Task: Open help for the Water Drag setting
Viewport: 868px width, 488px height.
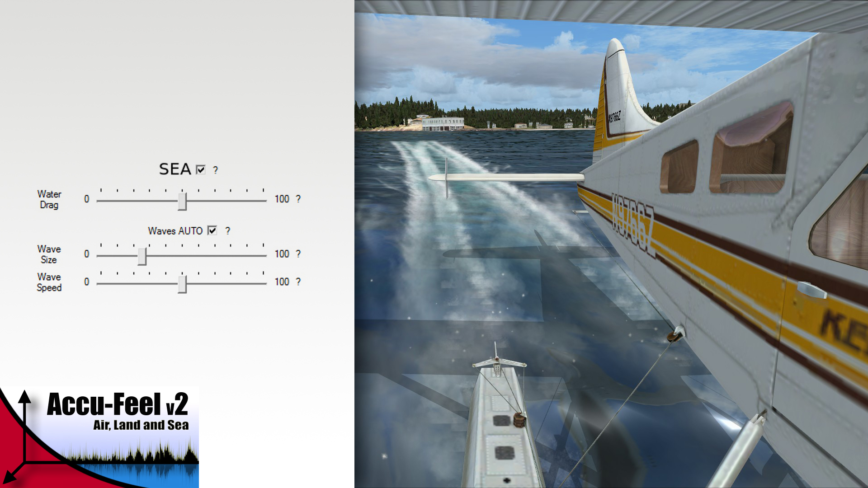Action: tap(298, 199)
